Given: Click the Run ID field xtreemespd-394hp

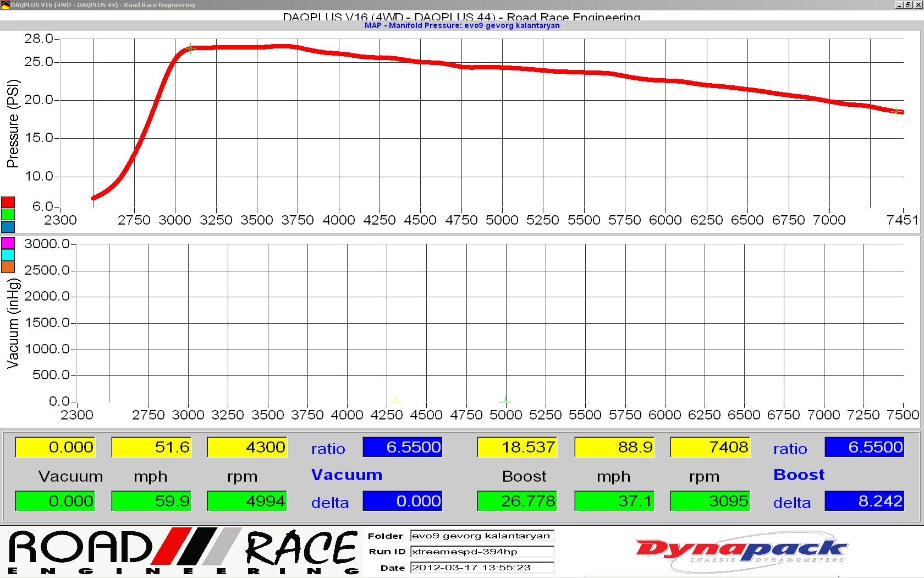Looking at the screenshot, I should point(482,552).
